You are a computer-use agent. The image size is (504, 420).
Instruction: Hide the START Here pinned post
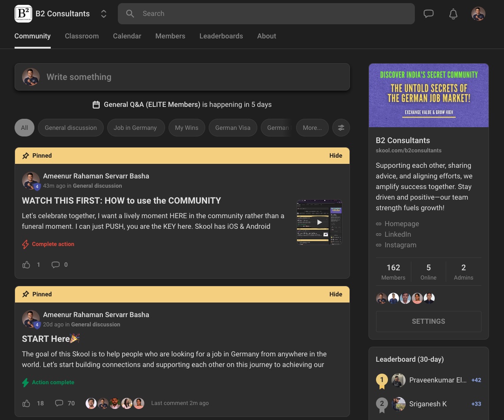(x=335, y=294)
